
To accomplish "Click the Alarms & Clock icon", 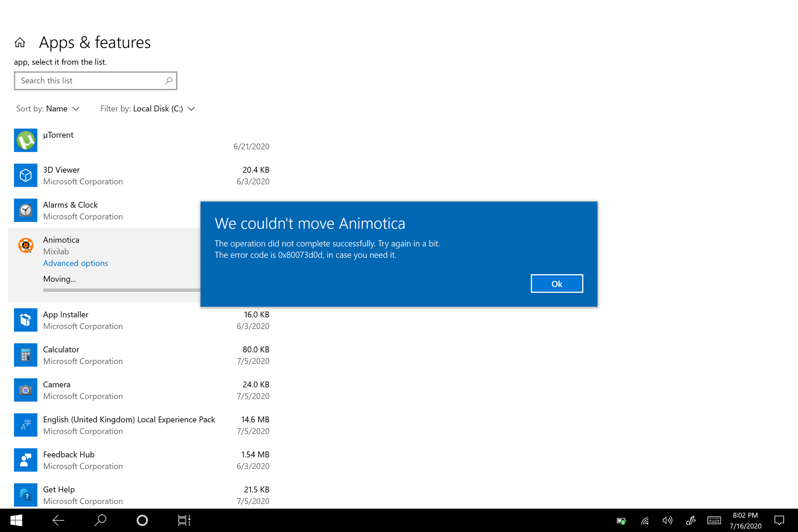I will coord(26,210).
